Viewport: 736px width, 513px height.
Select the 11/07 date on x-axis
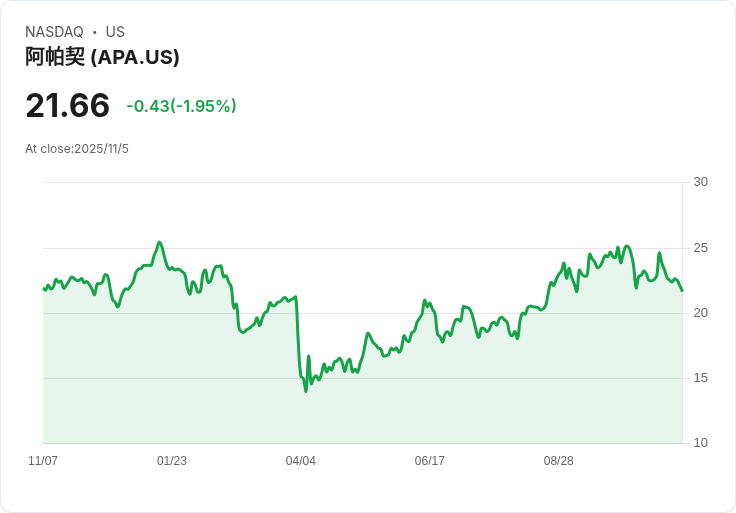point(43,461)
